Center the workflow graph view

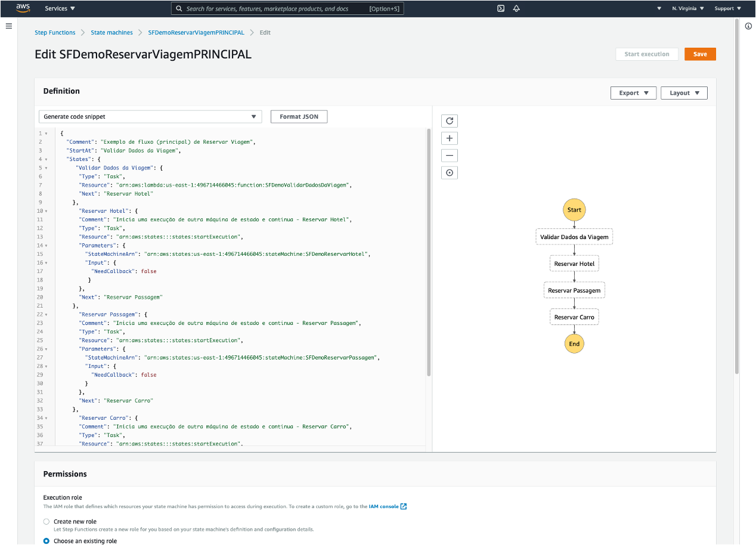[450, 173]
